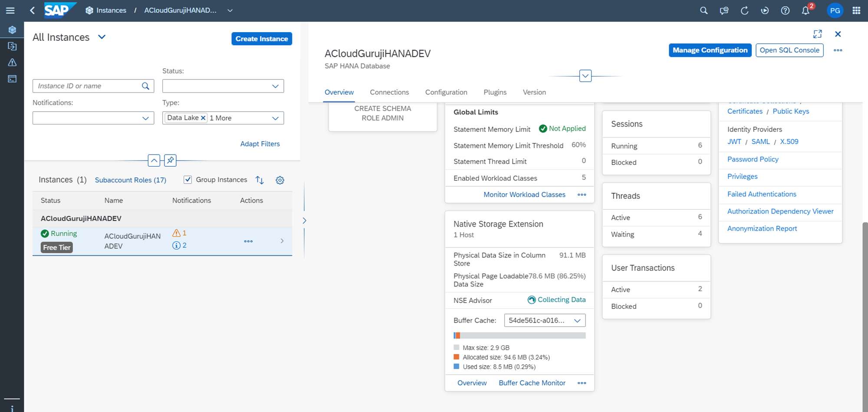Open the instance table settings gear
The height and width of the screenshot is (412, 868).
[x=280, y=180]
